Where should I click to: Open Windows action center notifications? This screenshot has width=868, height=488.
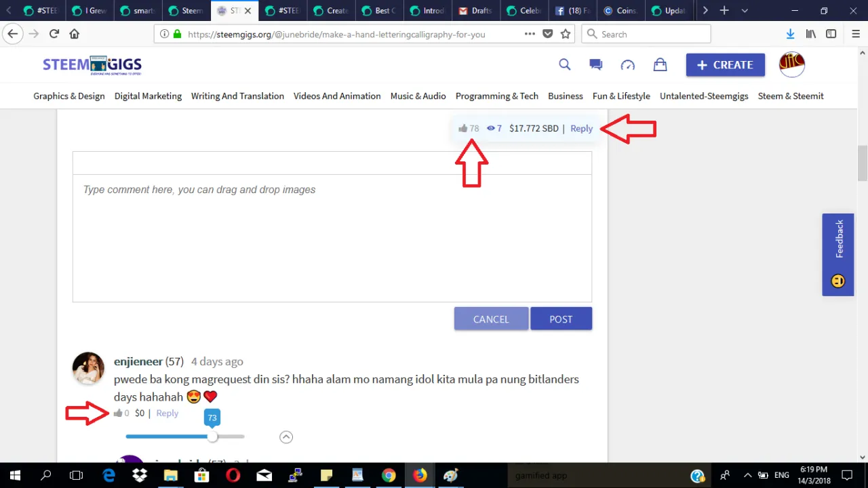[x=847, y=475]
